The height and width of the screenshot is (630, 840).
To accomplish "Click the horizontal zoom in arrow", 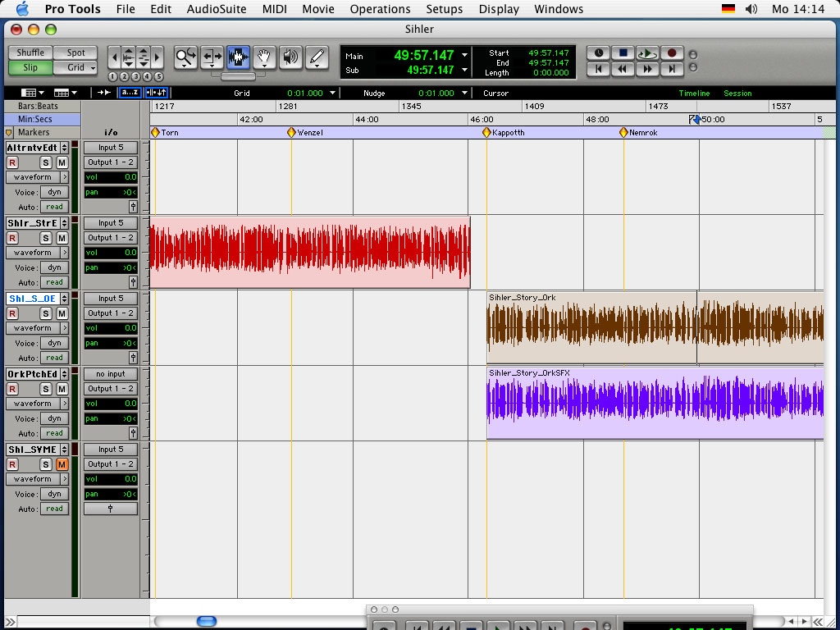I will click(x=157, y=57).
